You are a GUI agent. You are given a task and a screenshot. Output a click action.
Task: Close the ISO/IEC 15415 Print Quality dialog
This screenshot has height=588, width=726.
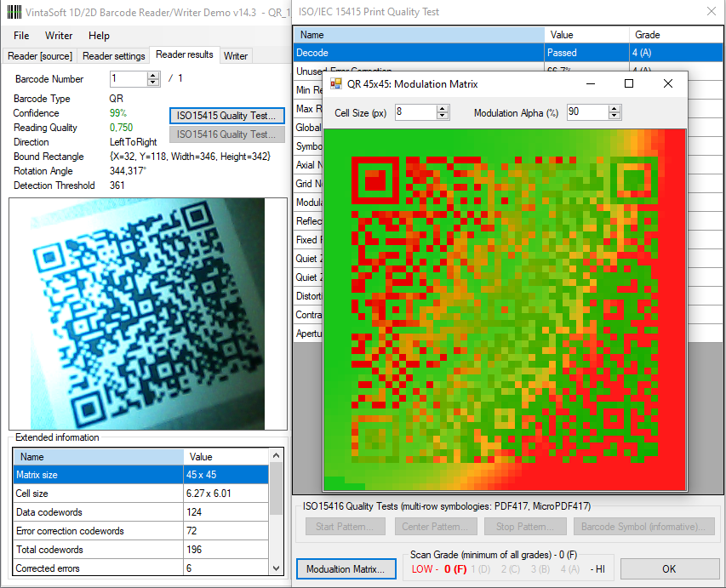(712, 11)
